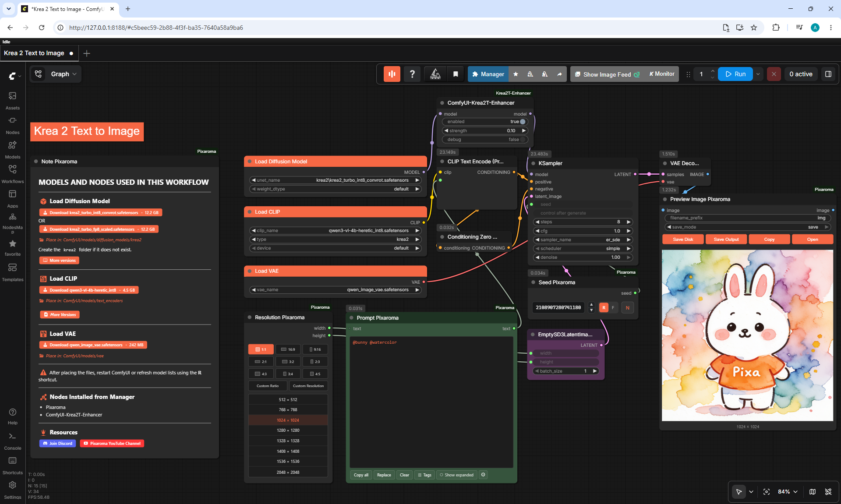Toggle the right side panel icon
Screen dimensions: 841x504
pyautogui.click(x=828, y=74)
